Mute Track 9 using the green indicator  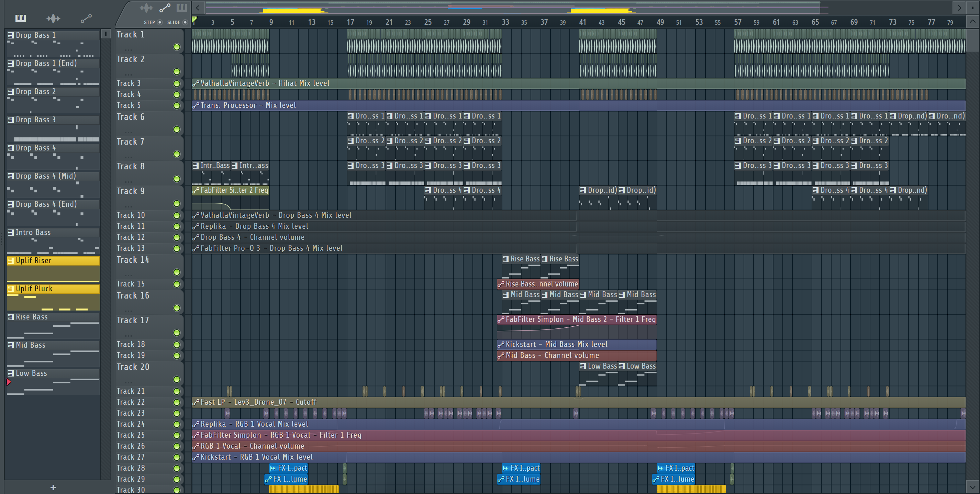(x=177, y=203)
